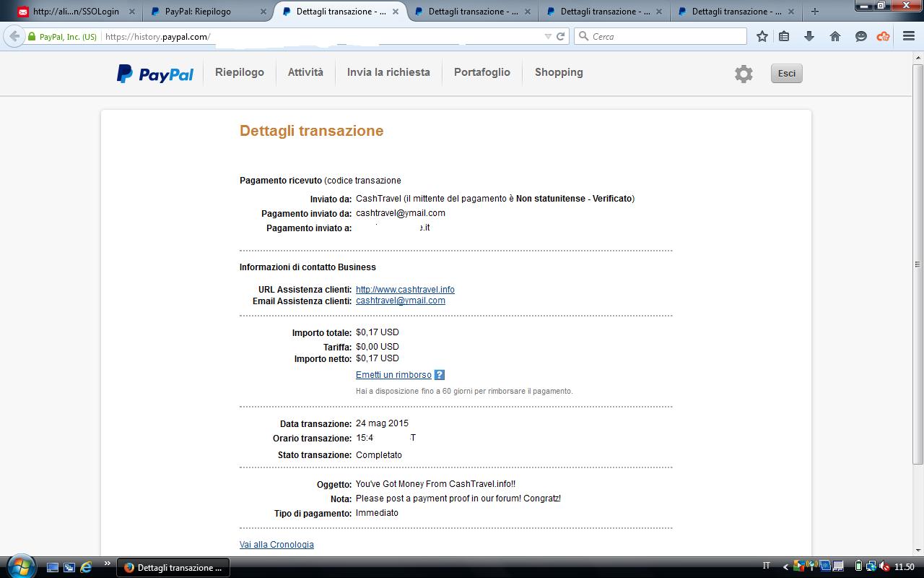Screen dimensions: 924x578
Task: Click the Show Desktop quick launch icon
Action: [53, 567]
